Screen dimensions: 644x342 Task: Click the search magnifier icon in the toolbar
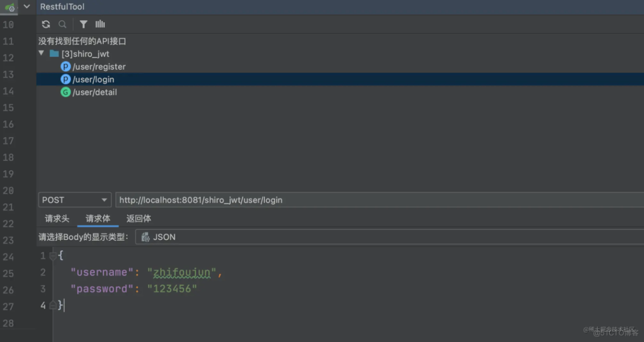click(63, 24)
